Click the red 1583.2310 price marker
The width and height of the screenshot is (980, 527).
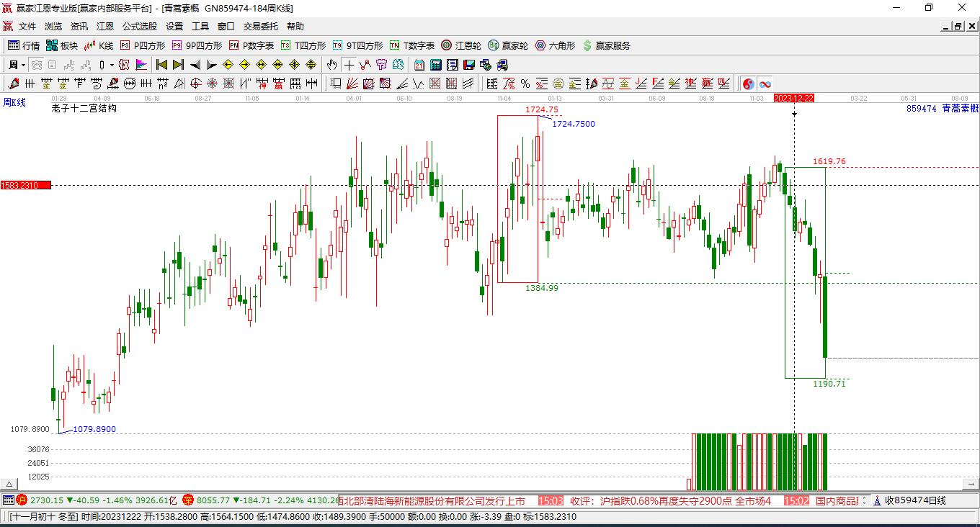pos(26,186)
